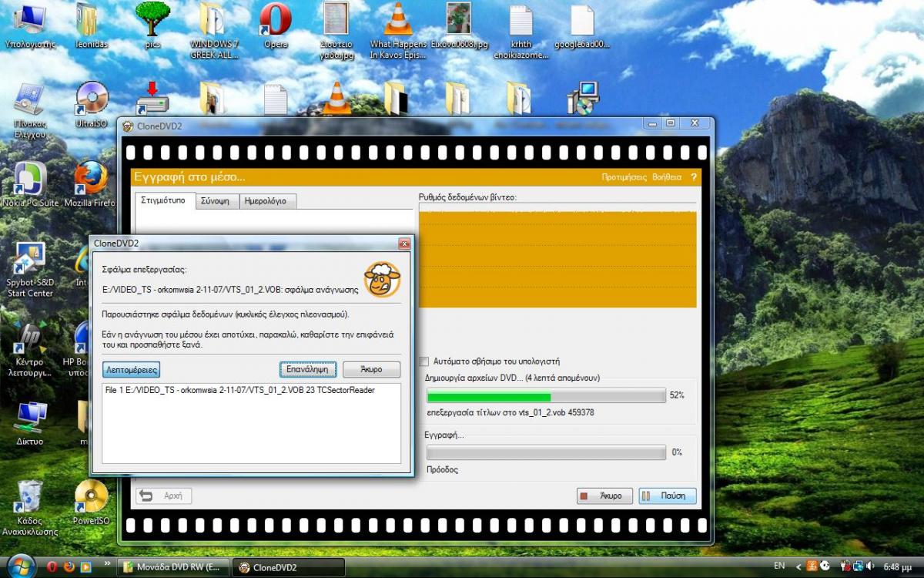Click the help question mark icon
This screenshot has height=578, width=924.
coord(693,177)
